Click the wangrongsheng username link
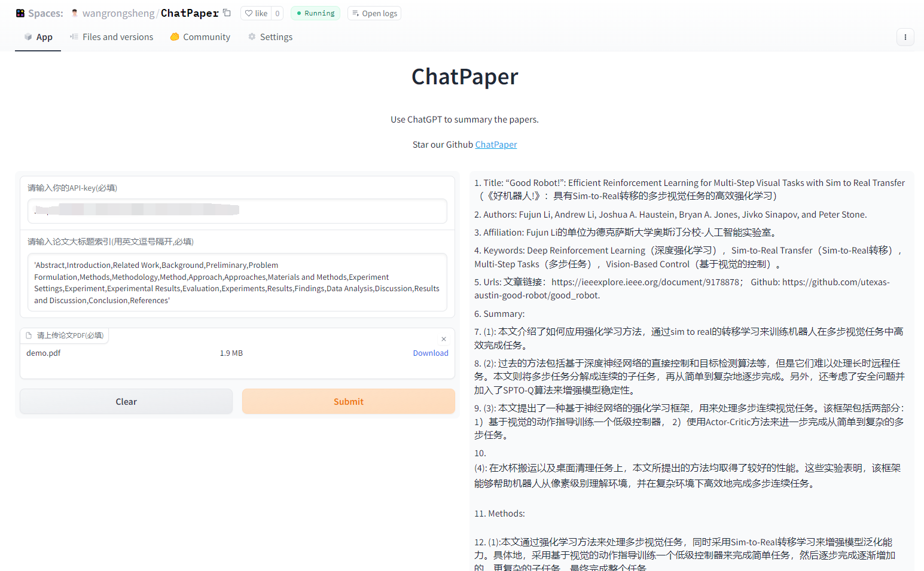 coord(118,13)
